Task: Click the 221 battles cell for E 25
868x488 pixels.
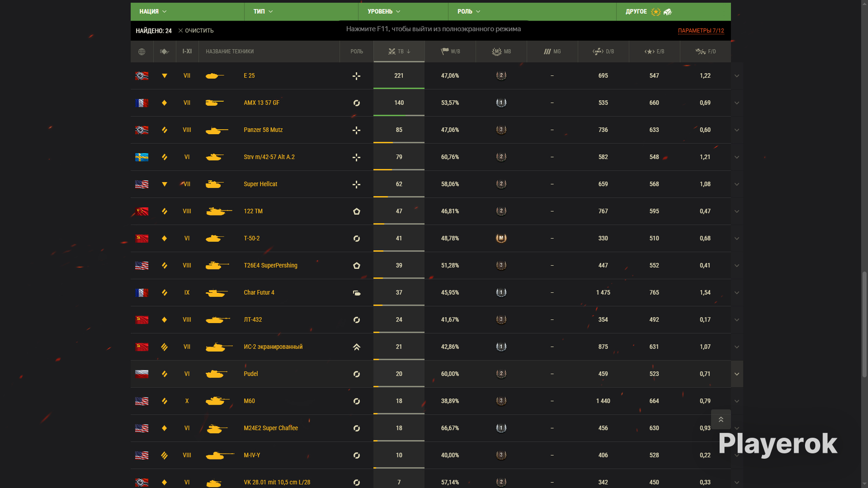Action: click(x=399, y=76)
